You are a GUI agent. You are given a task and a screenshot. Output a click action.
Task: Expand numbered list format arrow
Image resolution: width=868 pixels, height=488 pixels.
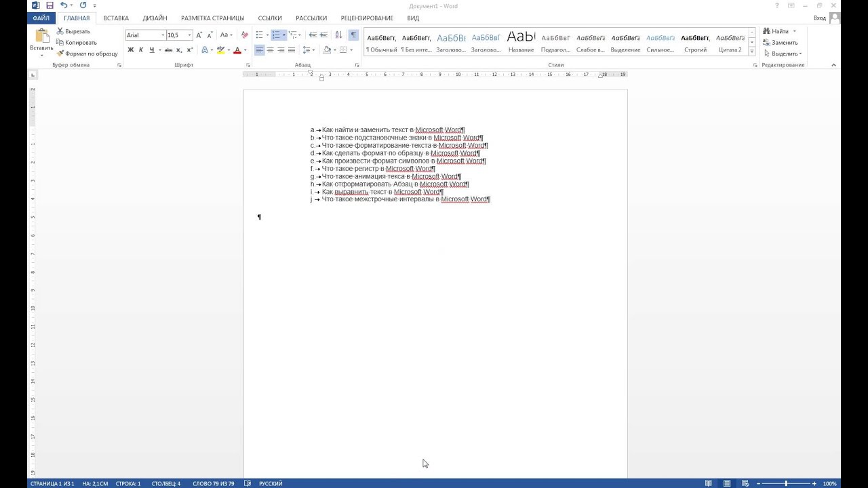click(x=284, y=35)
